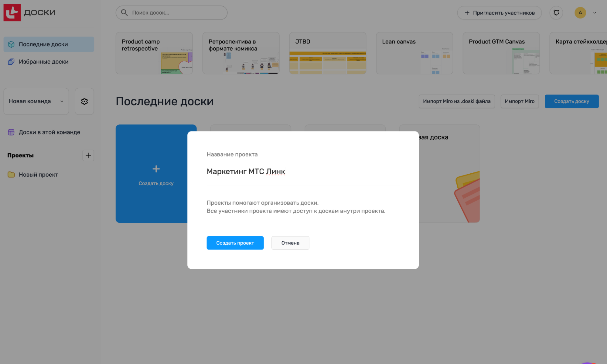Image resolution: width=607 pixels, height=364 pixels.
Task: Click Пригласить участников button
Action: pyautogui.click(x=499, y=13)
